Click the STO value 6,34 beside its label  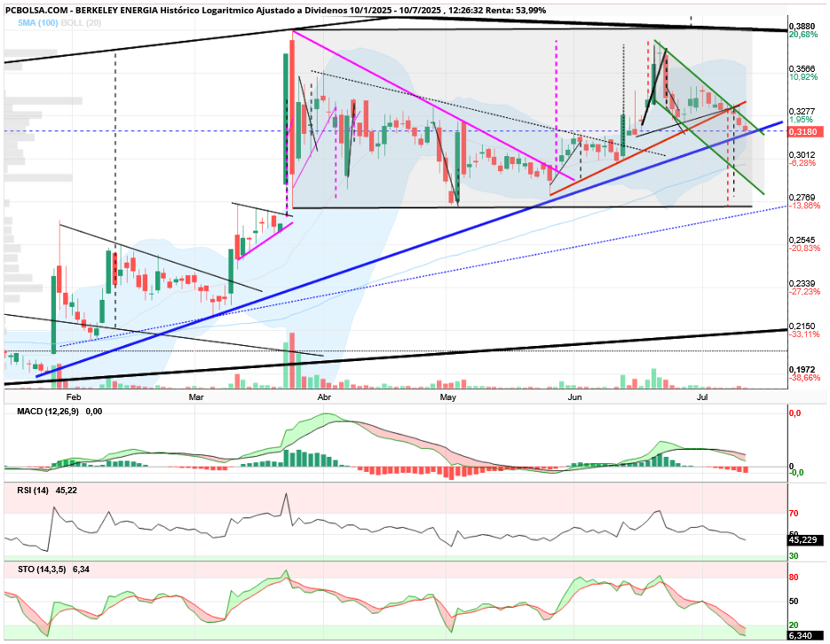[x=81, y=569]
